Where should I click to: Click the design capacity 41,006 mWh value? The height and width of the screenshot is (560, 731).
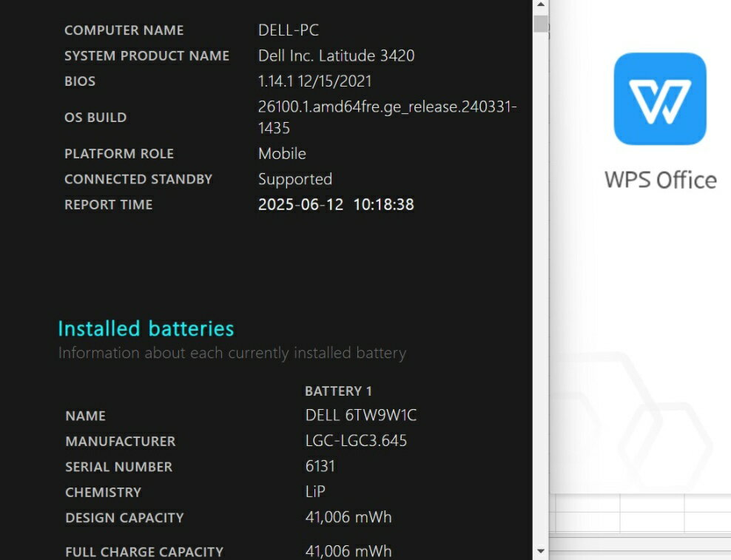(x=348, y=517)
